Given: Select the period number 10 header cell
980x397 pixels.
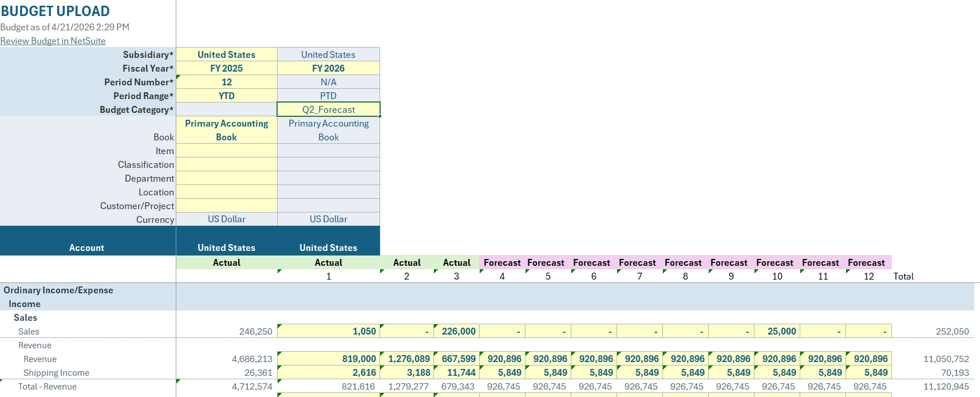Looking at the screenshot, I should point(777,276).
